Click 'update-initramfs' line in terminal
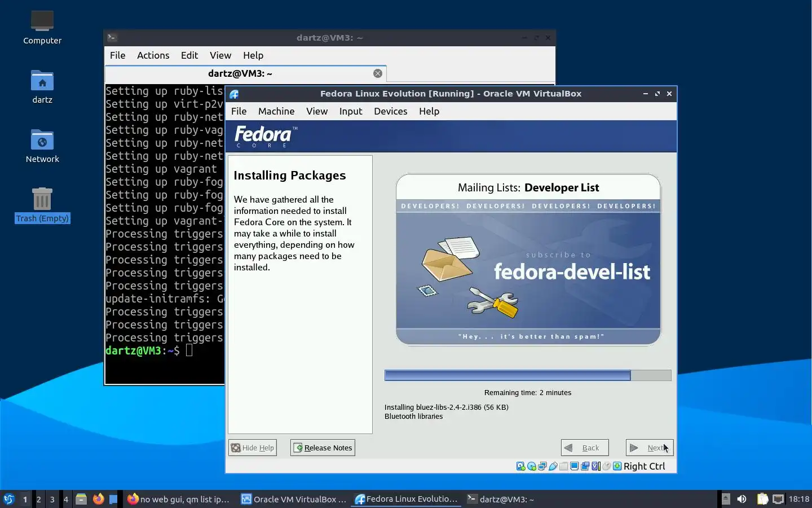Viewport: 812px width, 508px height. pos(165,299)
